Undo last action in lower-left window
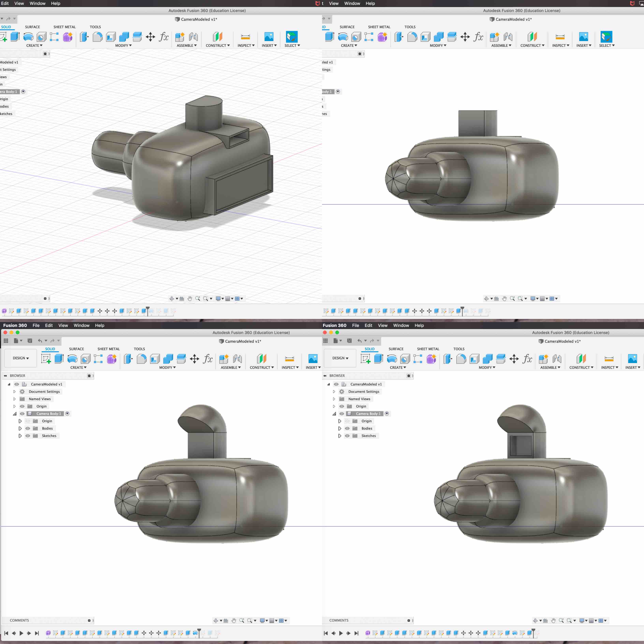The image size is (644, 644). tap(40, 341)
